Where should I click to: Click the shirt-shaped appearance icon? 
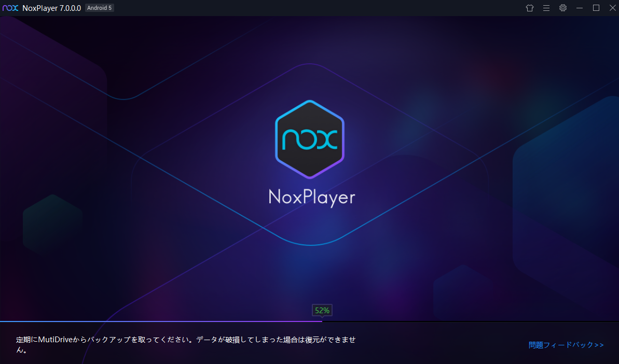pyautogui.click(x=529, y=8)
